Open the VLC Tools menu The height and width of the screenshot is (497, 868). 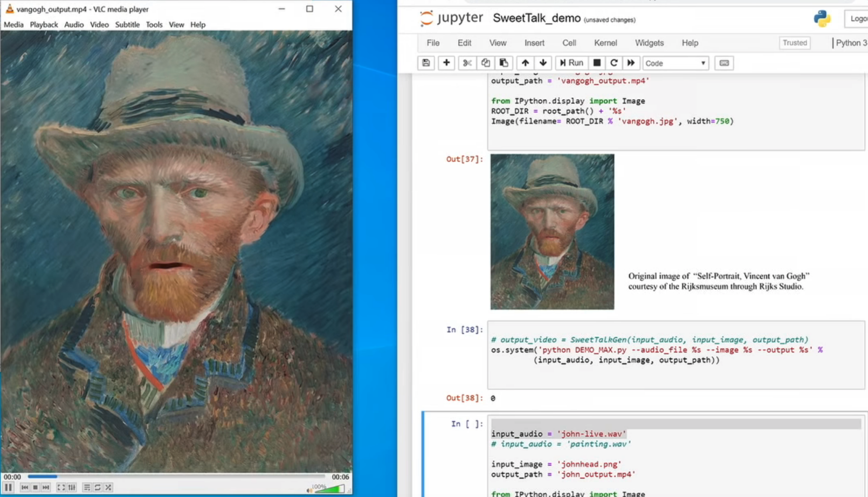pyautogui.click(x=154, y=25)
